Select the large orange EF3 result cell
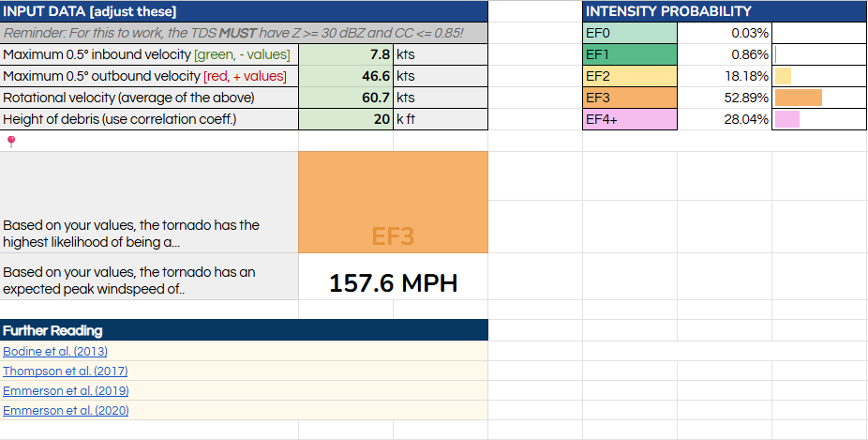This screenshot has height=440, width=868. click(x=393, y=203)
